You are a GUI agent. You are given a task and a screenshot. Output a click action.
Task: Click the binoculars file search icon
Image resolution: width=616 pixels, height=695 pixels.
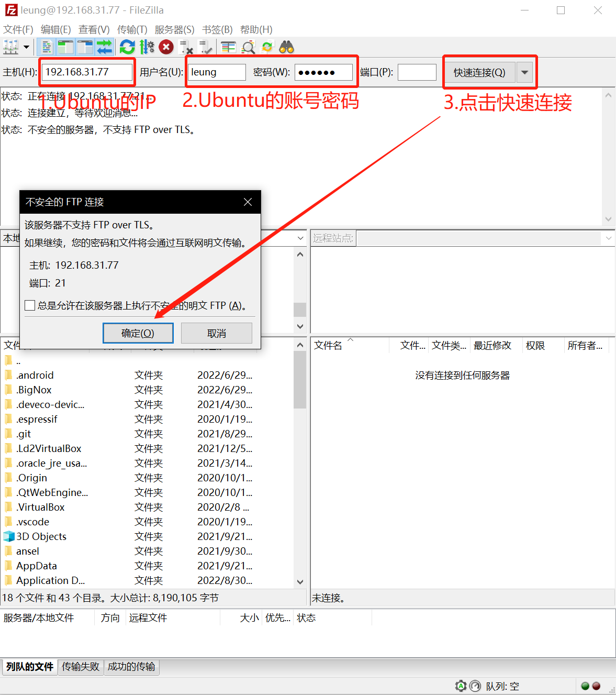[x=286, y=47]
